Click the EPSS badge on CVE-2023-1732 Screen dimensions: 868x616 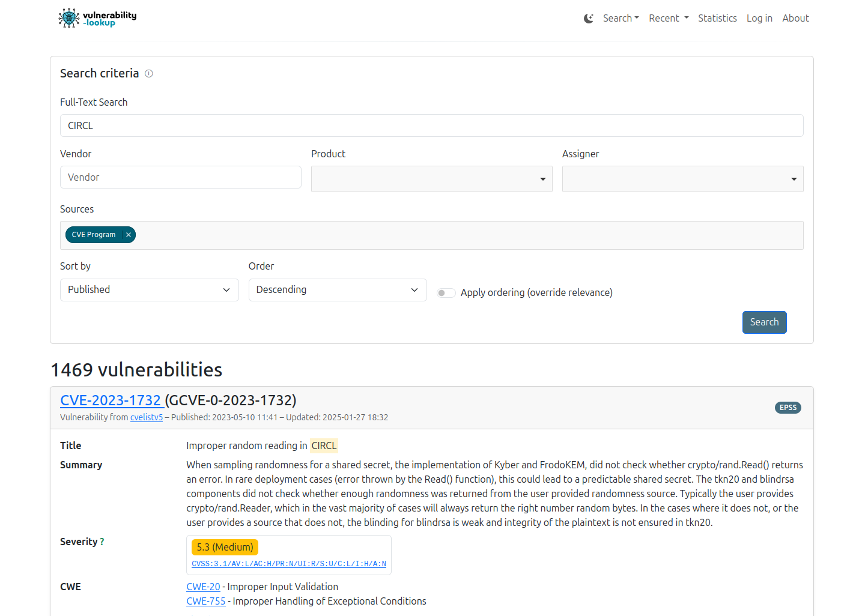click(x=788, y=407)
